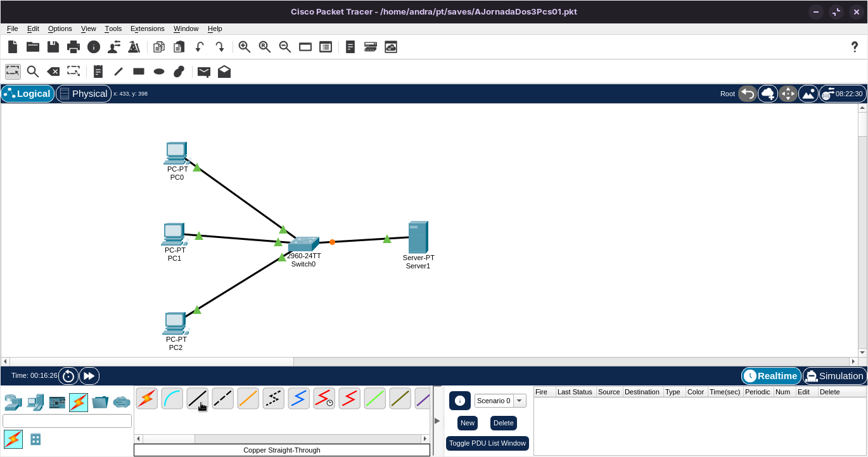Click the Switch0 2960-24TT device

[x=303, y=244]
